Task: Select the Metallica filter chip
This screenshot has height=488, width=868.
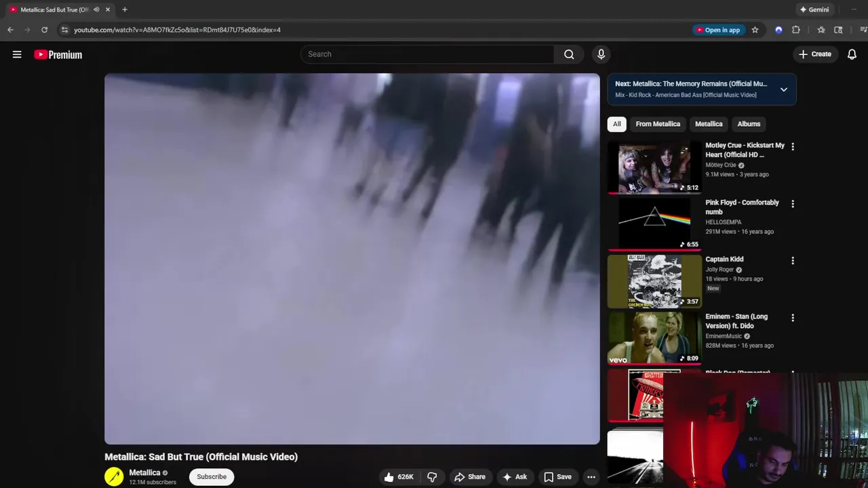Action: 709,124
